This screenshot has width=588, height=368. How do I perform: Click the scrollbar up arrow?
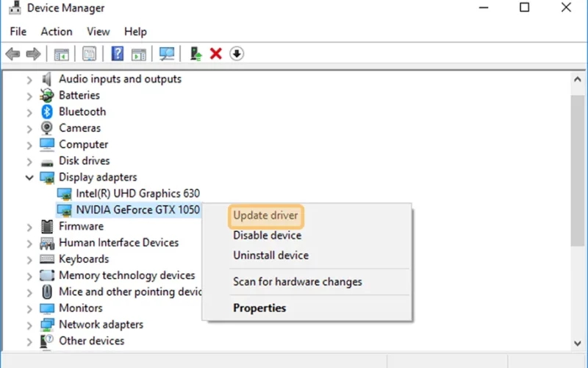[578, 79]
